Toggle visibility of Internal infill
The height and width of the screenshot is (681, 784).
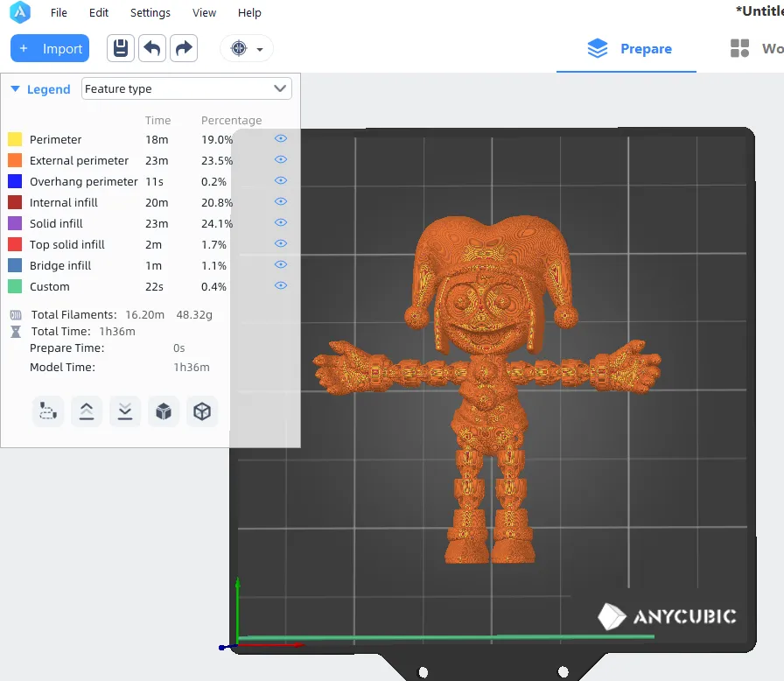(281, 201)
